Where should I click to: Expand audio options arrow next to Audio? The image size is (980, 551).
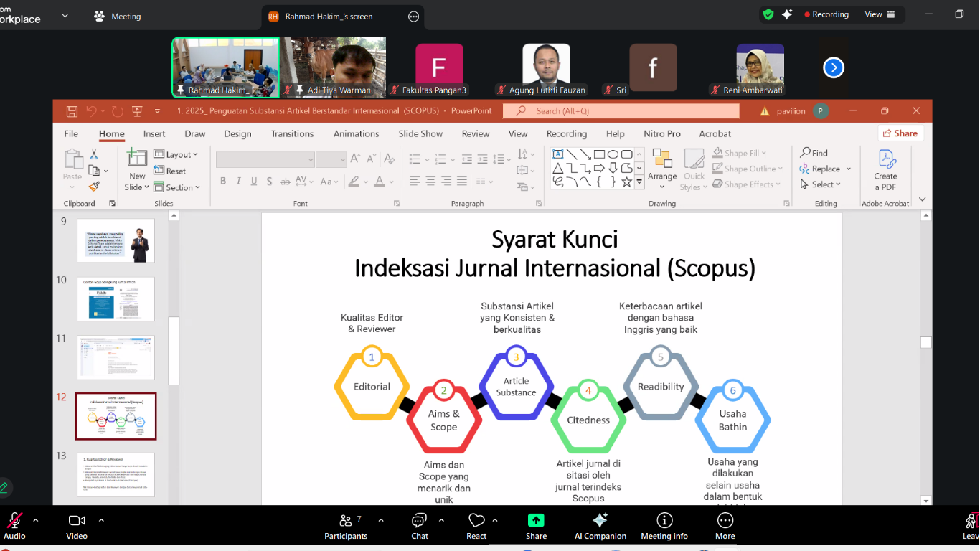coord(36,520)
